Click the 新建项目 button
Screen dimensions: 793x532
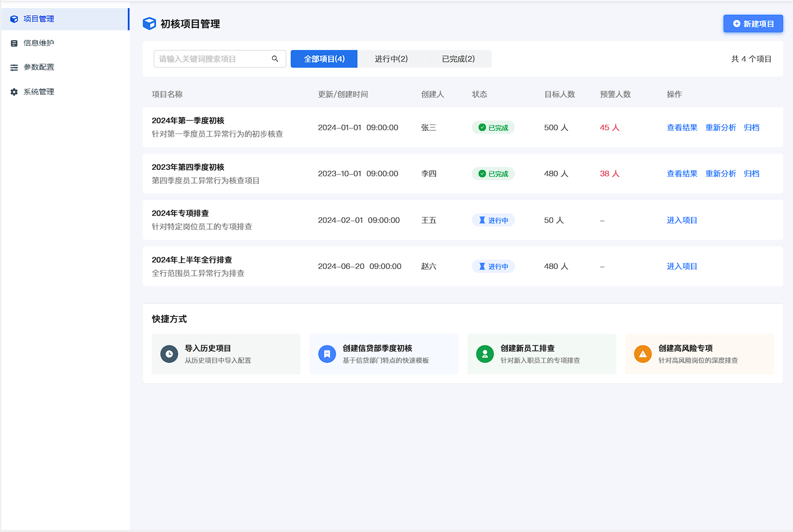[x=753, y=24]
